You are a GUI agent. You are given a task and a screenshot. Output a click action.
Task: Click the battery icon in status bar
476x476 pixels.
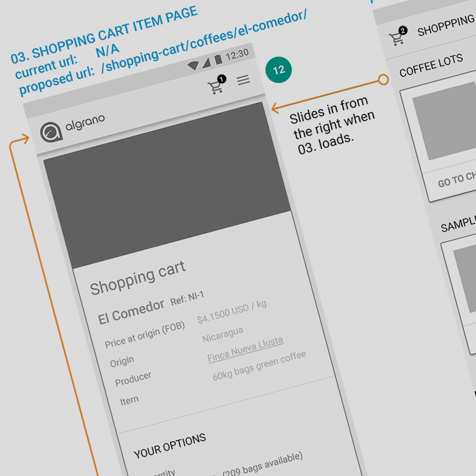pos(217,59)
